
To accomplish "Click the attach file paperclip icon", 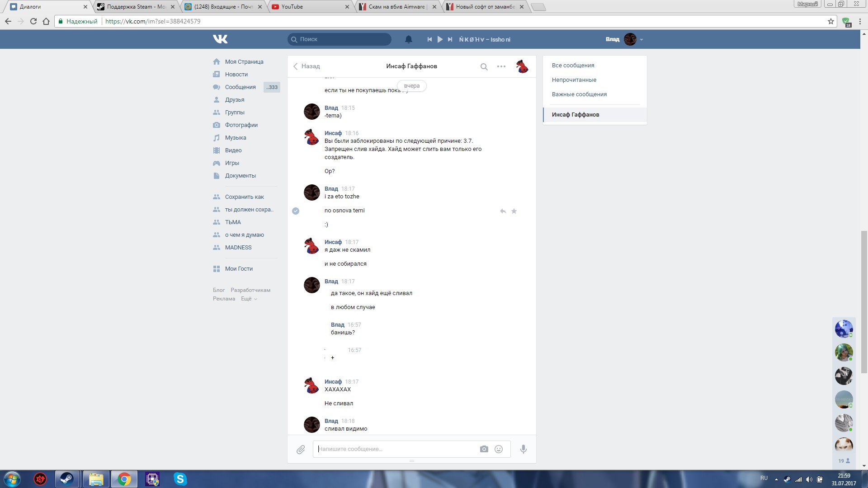I will click(x=301, y=450).
